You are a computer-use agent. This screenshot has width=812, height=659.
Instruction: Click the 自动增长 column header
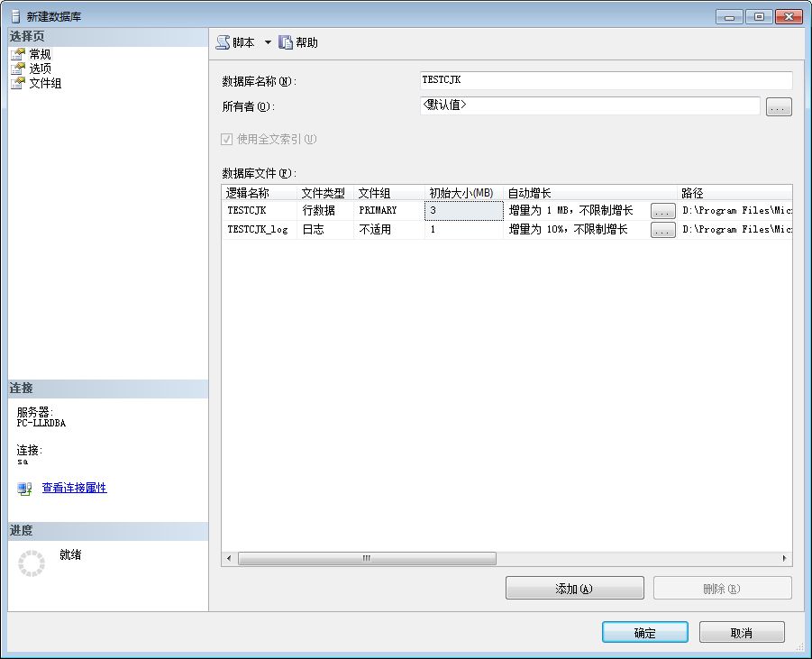tap(590, 193)
